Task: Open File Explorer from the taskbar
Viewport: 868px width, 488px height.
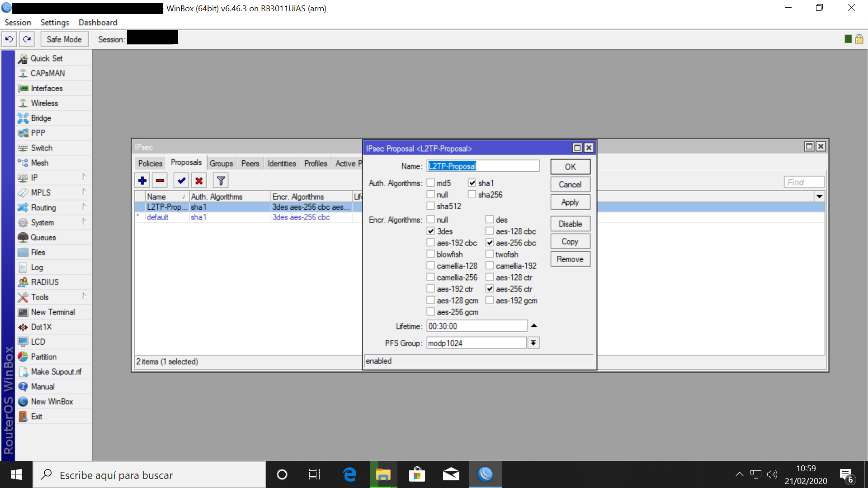Action: (x=383, y=474)
